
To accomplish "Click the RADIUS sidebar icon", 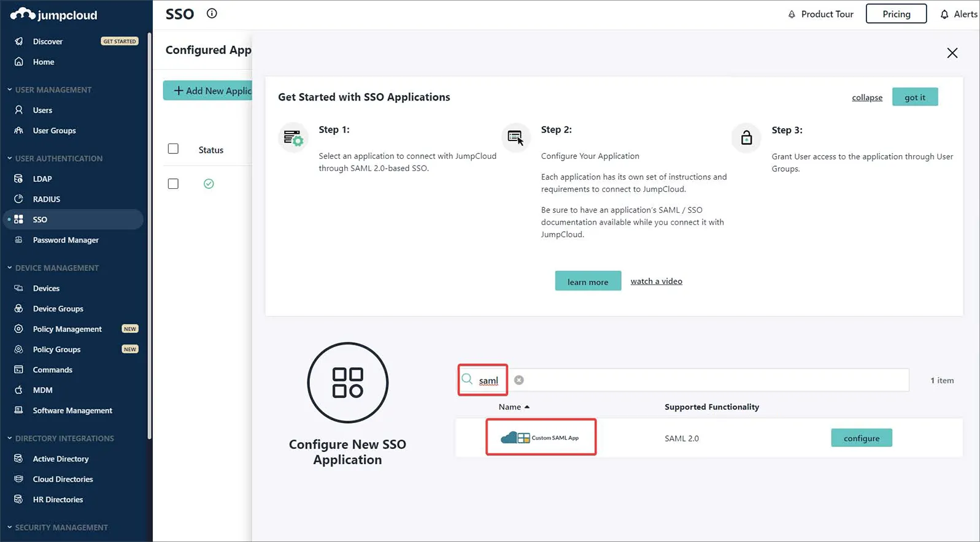I will point(19,199).
